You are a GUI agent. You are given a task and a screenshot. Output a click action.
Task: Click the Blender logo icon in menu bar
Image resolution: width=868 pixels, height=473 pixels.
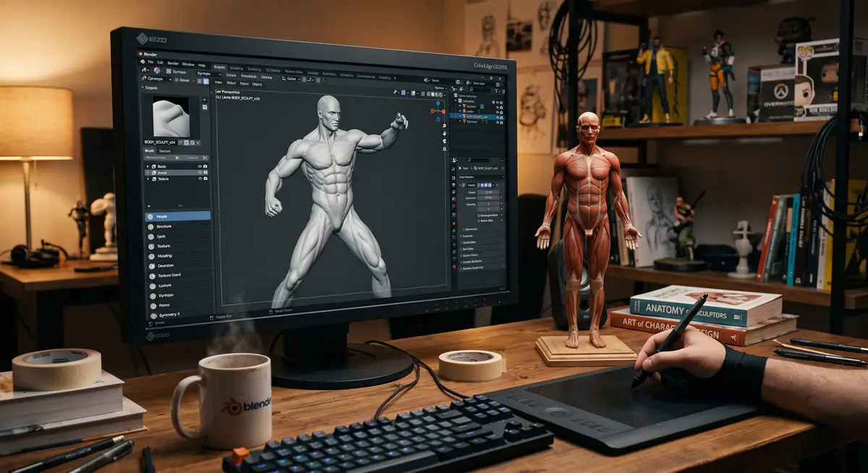(142, 61)
